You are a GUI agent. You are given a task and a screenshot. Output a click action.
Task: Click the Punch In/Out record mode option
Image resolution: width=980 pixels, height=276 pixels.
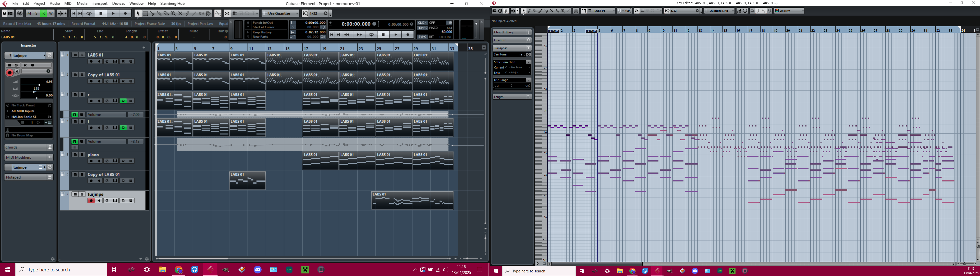coord(263,23)
